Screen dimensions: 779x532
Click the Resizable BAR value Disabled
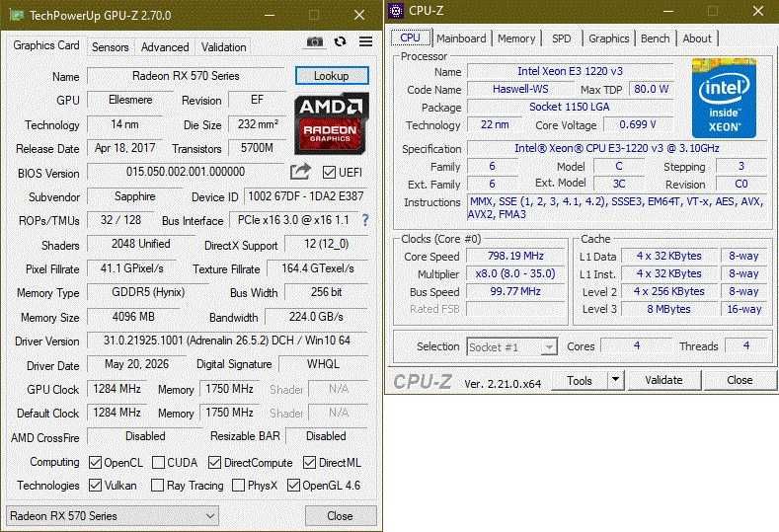tap(326, 436)
